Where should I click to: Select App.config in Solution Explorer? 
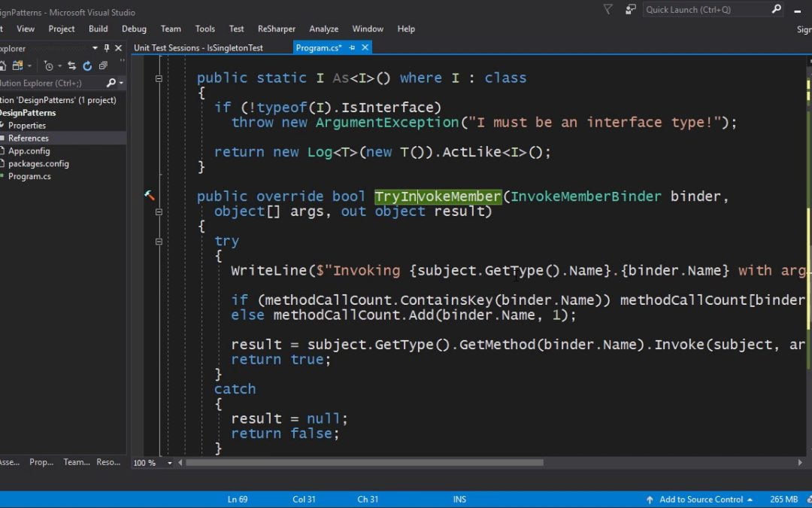[x=29, y=151]
